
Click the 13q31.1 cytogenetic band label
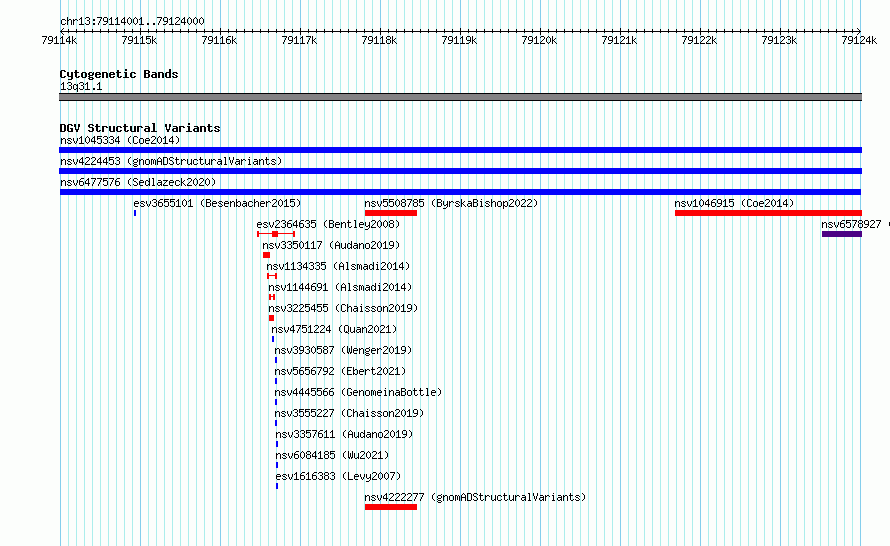tap(81, 86)
